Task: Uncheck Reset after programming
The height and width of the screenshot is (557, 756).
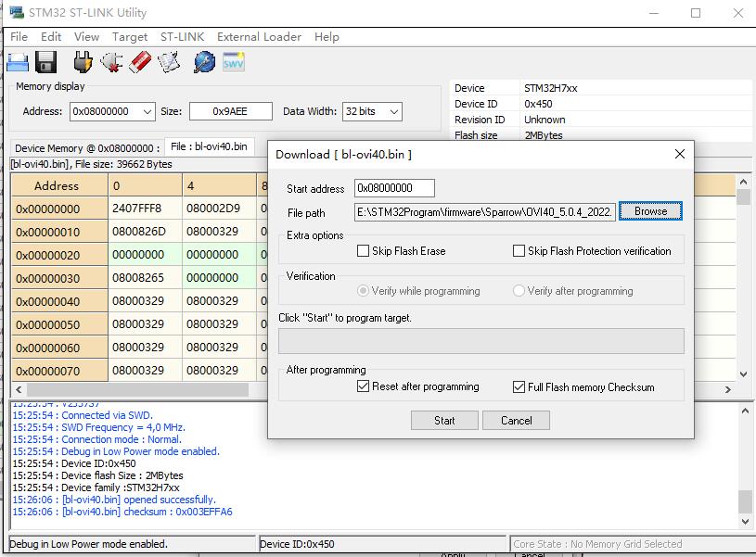Action: [363, 386]
